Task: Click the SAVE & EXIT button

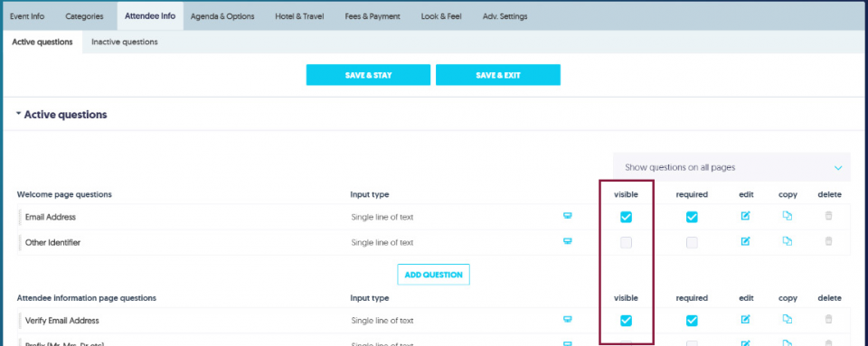Action: click(498, 75)
